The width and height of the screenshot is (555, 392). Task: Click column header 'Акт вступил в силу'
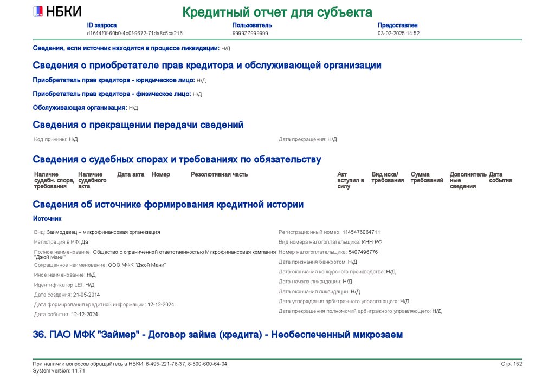(x=351, y=180)
